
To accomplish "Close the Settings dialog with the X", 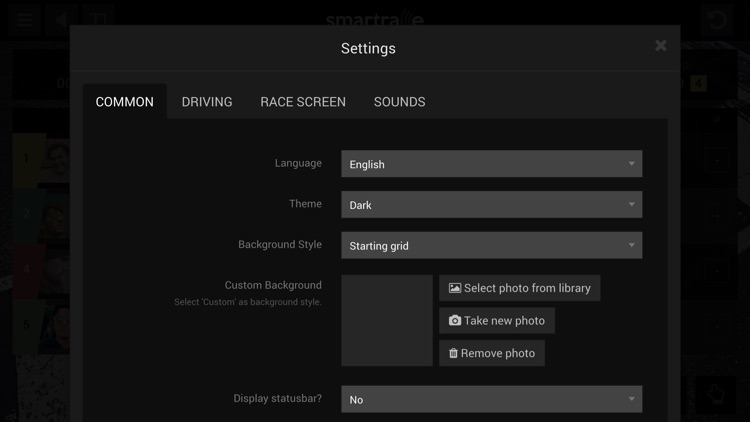I will pyautogui.click(x=661, y=45).
